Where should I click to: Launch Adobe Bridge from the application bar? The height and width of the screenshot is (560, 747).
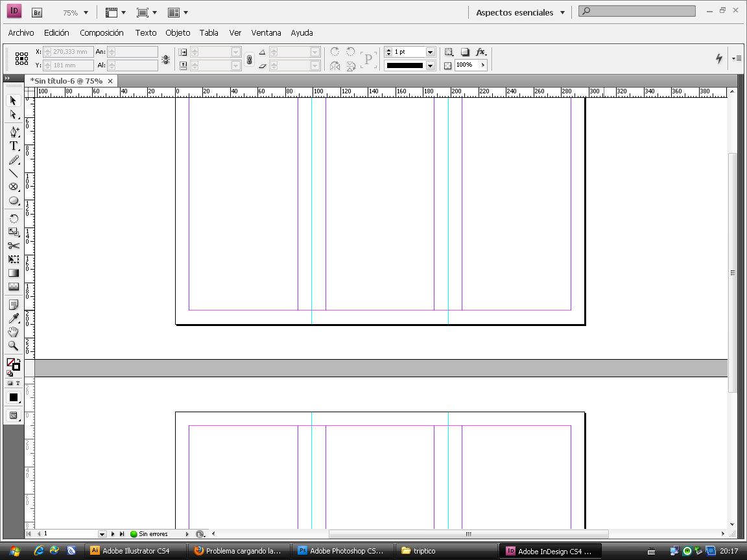click(x=37, y=12)
